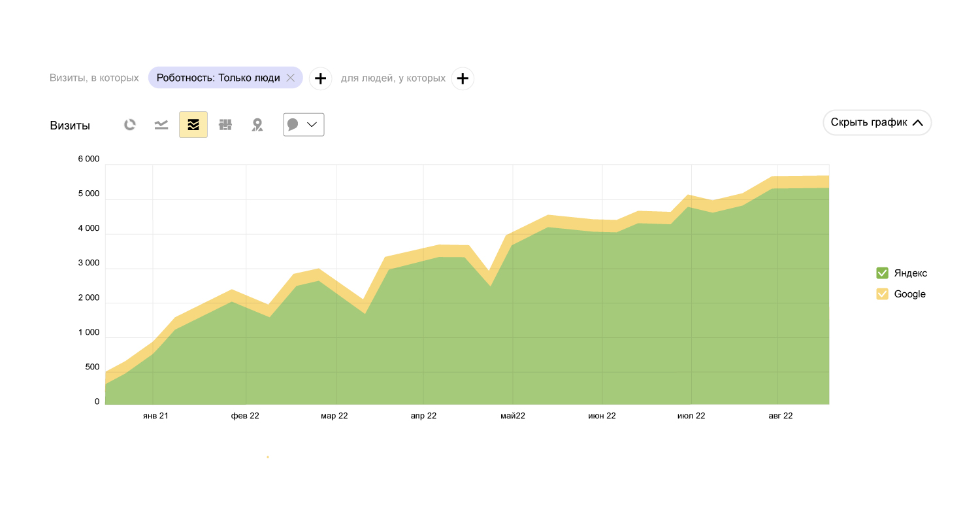Add a people condition with plus button
The image size is (980, 523).
[463, 78]
